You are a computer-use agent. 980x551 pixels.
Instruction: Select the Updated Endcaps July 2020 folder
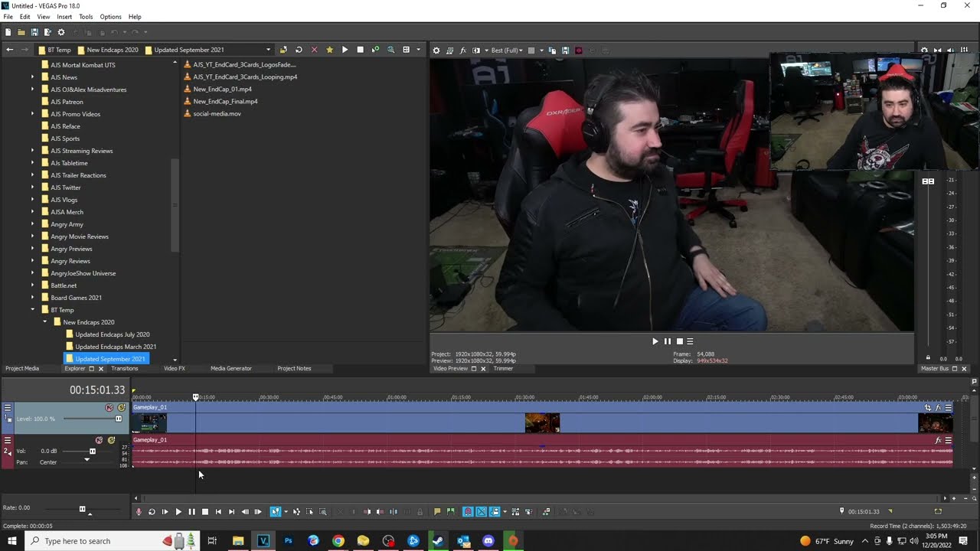pos(112,334)
